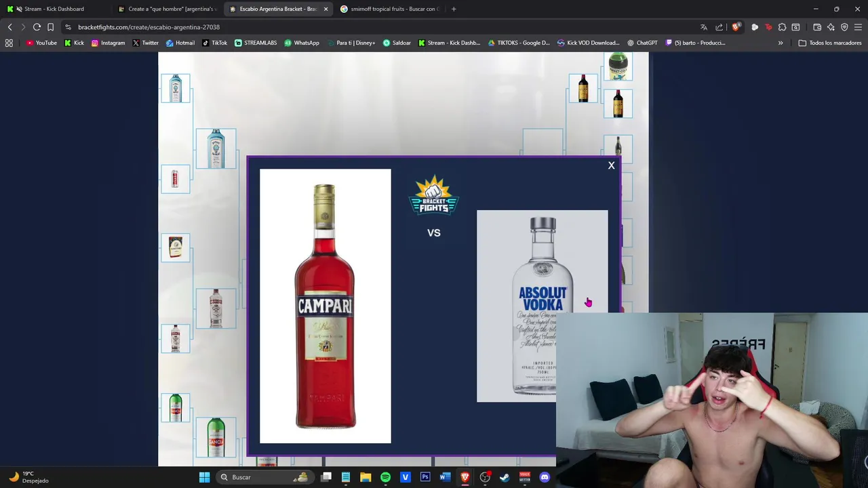868x488 pixels.
Task: Open Voicemeeter from the taskbar
Action: pos(524,477)
